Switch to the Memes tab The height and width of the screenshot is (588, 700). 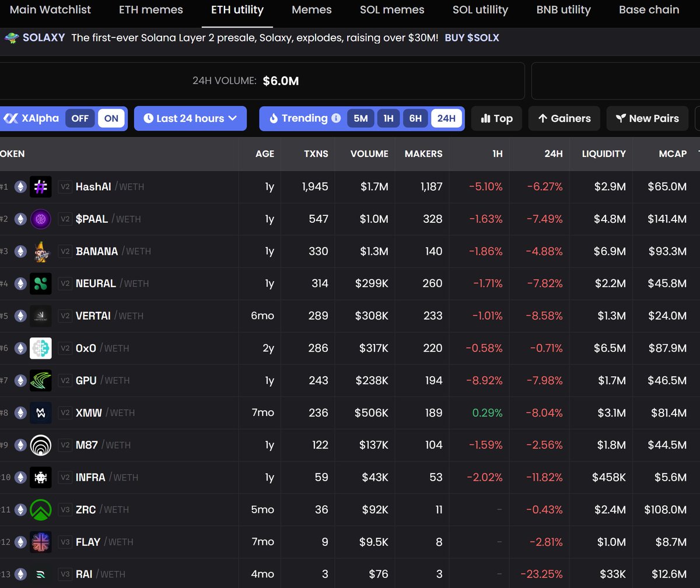[311, 10]
